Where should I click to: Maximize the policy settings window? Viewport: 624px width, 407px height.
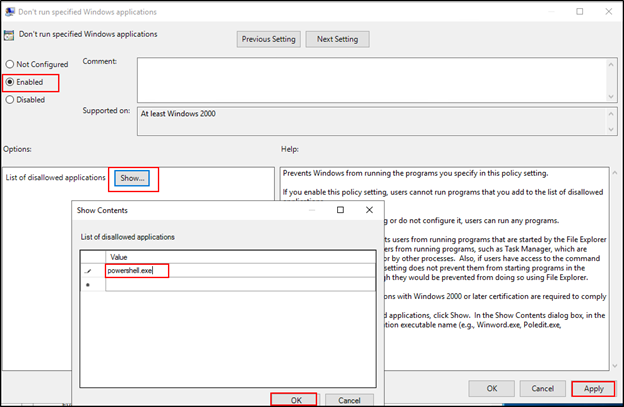(579, 11)
